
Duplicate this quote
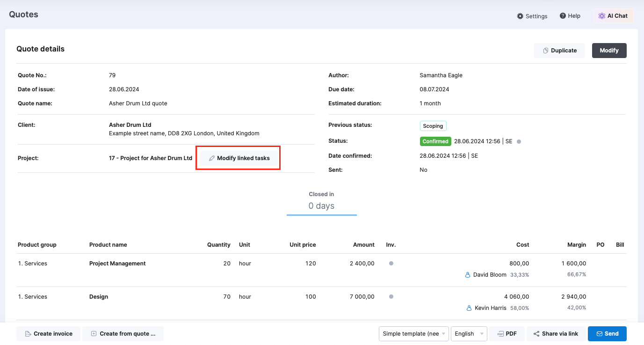[x=559, y=51]
